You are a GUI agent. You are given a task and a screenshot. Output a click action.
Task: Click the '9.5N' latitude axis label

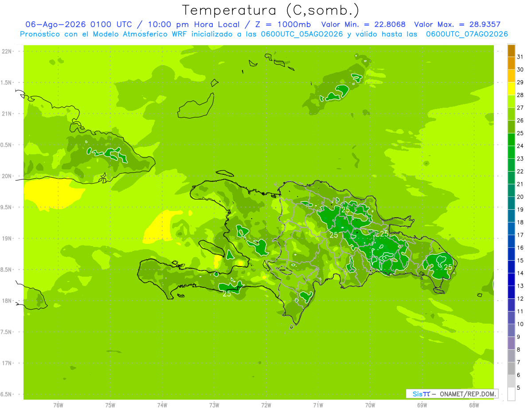tap(6, 207)
